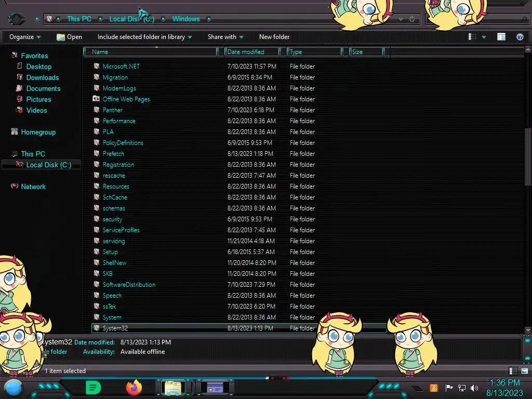
Task: Select the Performance folder
Action: (x=119, y=121)
